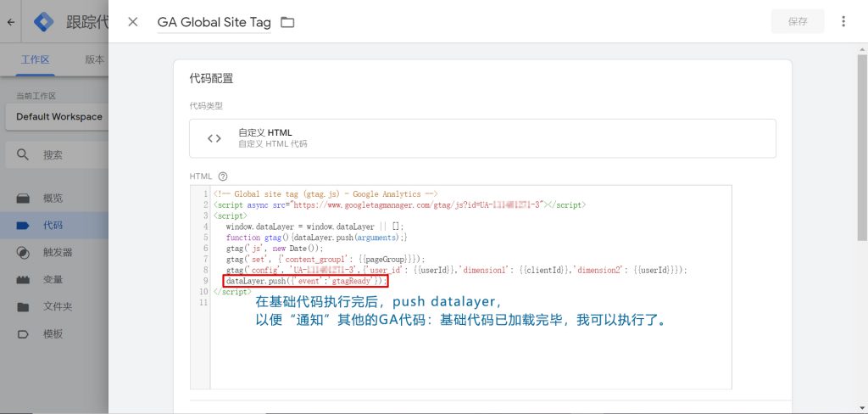Click the 当前工作区 label
Screen dimensions: 868x414
tap(36, 96)
